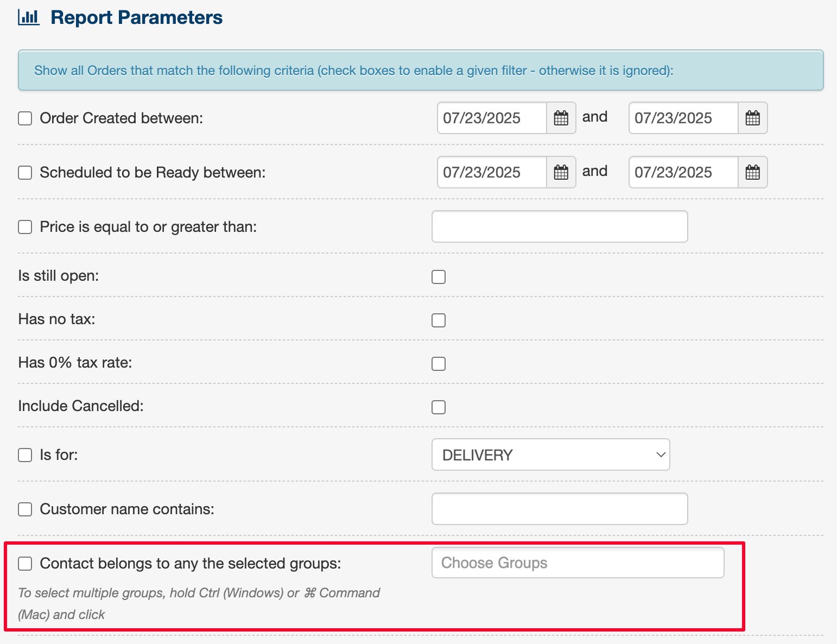The width and height of the screenshot is (837, 644).
Task: Open calendar for Order Created end date
Action: tap(752, 118)
